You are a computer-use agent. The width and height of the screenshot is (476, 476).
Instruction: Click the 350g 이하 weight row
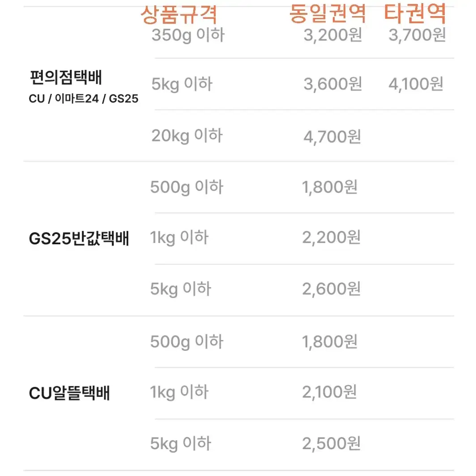coord(188,34)
